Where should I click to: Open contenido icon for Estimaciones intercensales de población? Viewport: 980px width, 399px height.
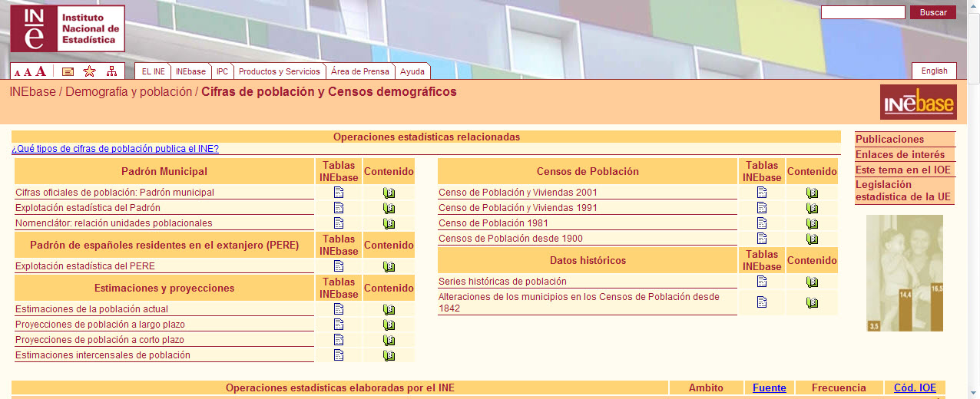click(x=389, y=355)
